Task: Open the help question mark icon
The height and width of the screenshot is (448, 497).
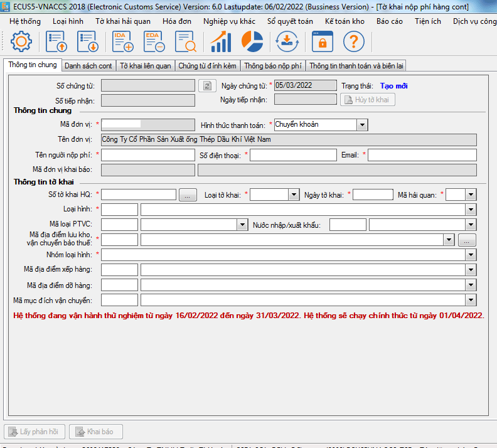Action: (353, 43)
